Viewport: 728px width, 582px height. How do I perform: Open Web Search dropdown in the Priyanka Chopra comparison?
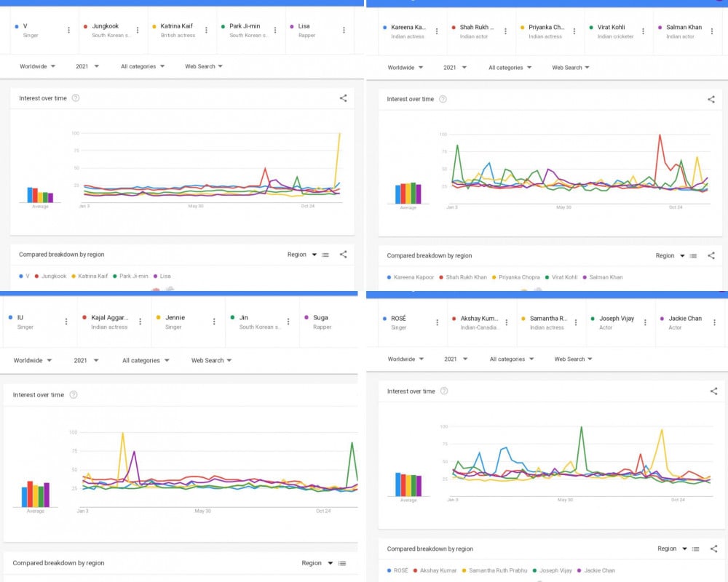click(571, 68)
